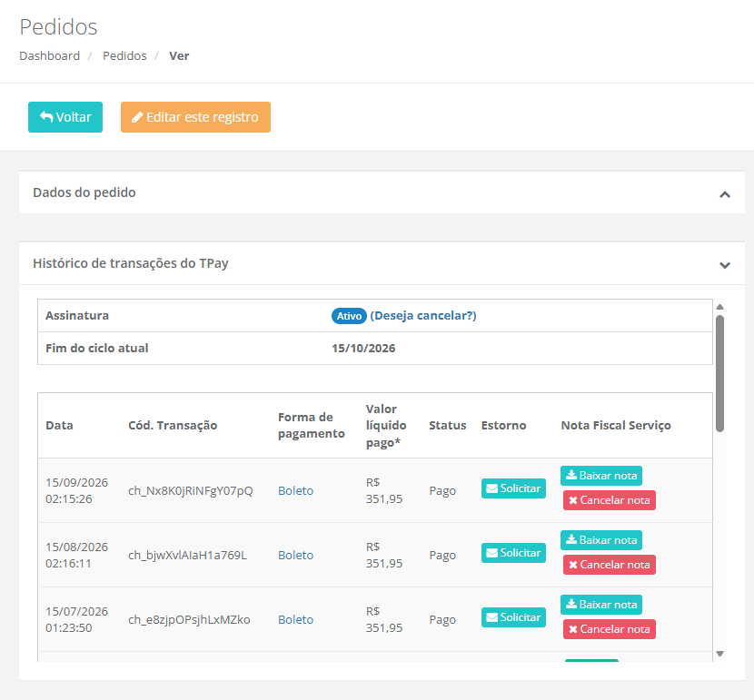Select transaction code ch_bjwXvlAIaH1a769L
This screenshot has width=754, height=700.
187,555
